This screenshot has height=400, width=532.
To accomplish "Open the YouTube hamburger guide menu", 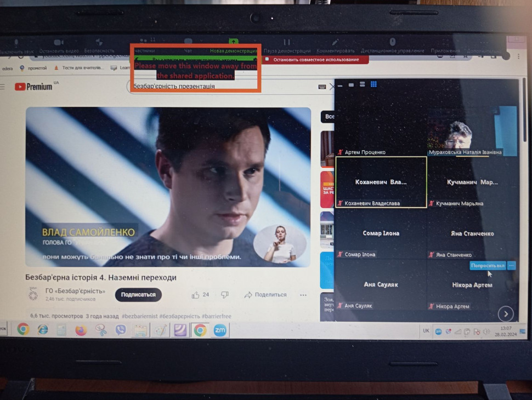I will coord(3,87).
